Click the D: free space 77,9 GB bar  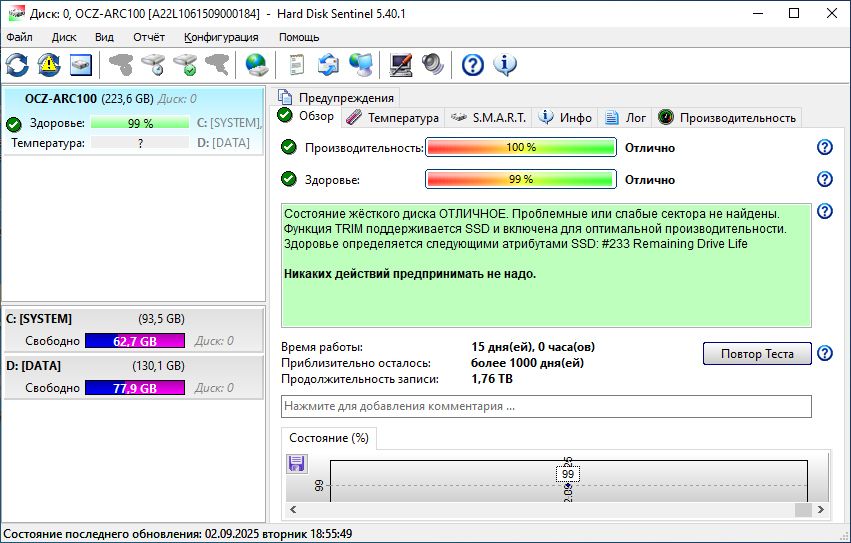(135, 388)
